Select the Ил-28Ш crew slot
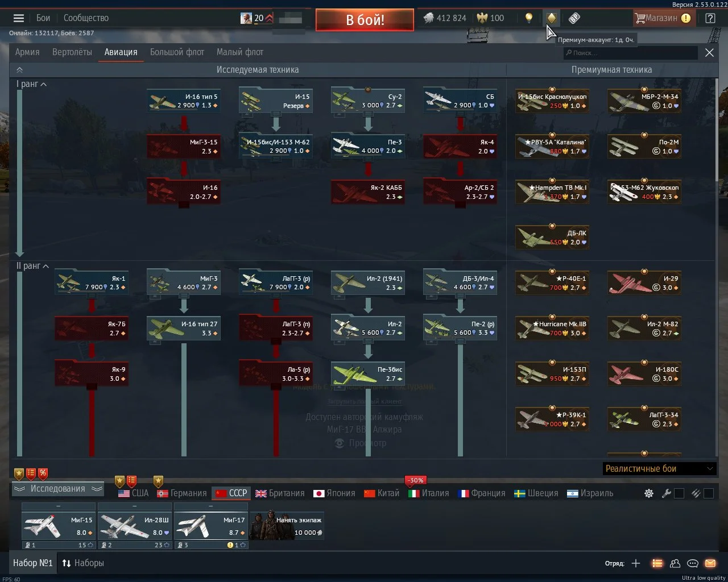The height and width of the screenshot is (582, 728). click(135, 526)
